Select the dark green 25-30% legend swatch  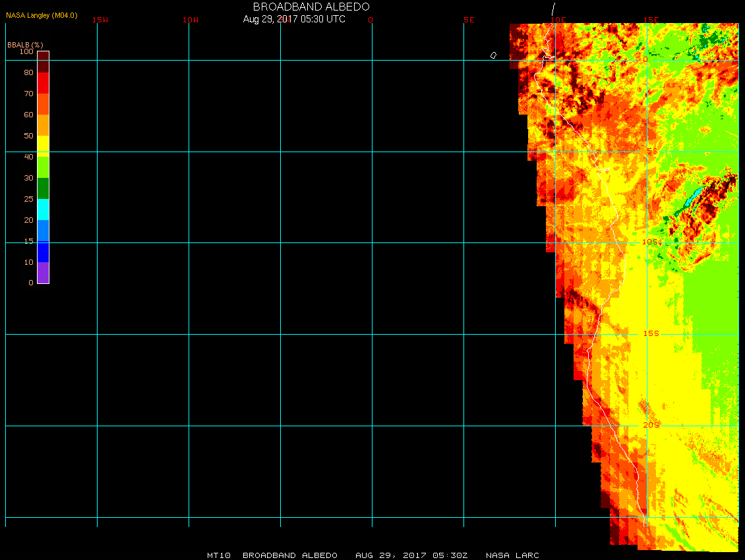(43, 188)
